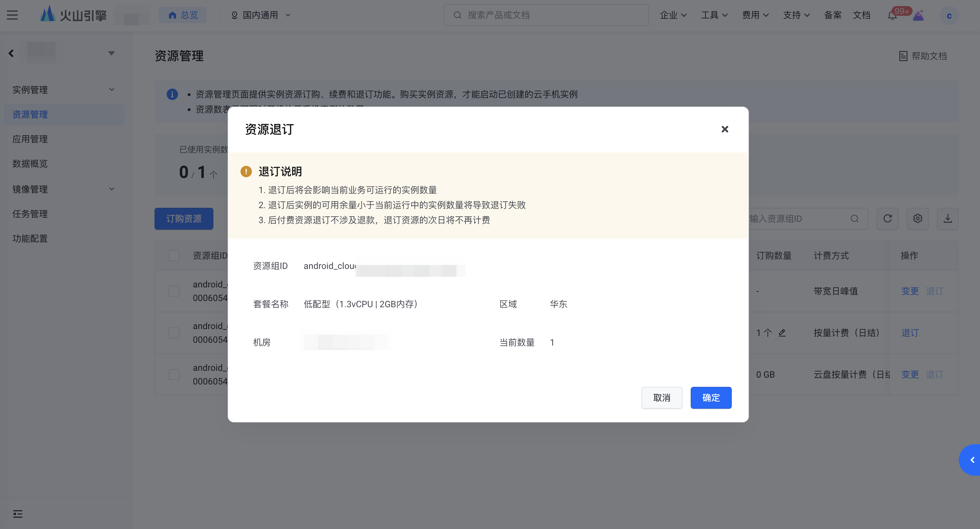980x529 pixels.
Task: Go to the 总览 overview tab
Action: [183, 15]
